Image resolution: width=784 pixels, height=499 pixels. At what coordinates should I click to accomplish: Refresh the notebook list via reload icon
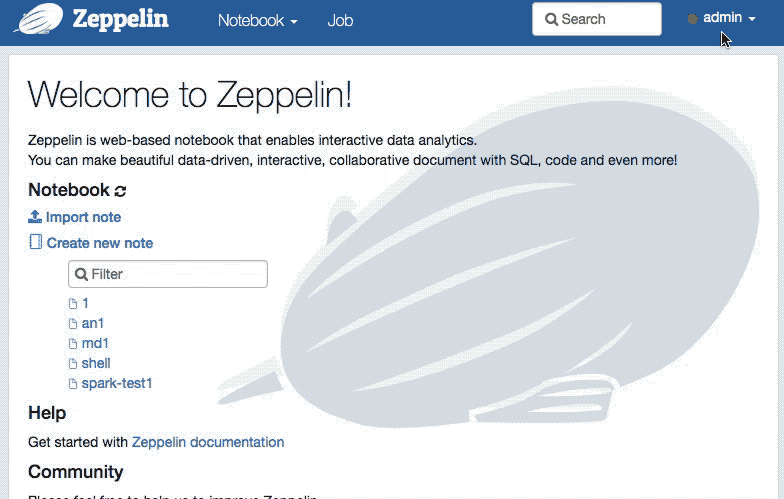[120, 190]
